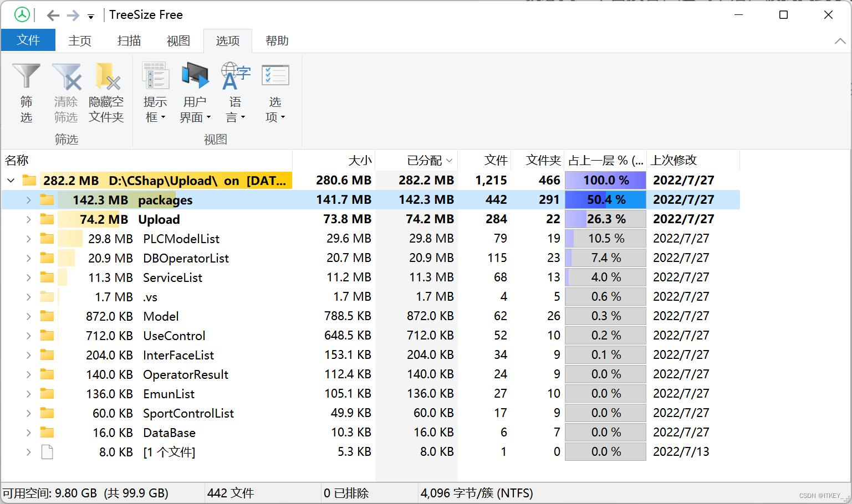Image resolution: width=852 pixels, height=504 pixels.
Task: Click the OperatorResult folder icon
Action: tap(47, 374)
